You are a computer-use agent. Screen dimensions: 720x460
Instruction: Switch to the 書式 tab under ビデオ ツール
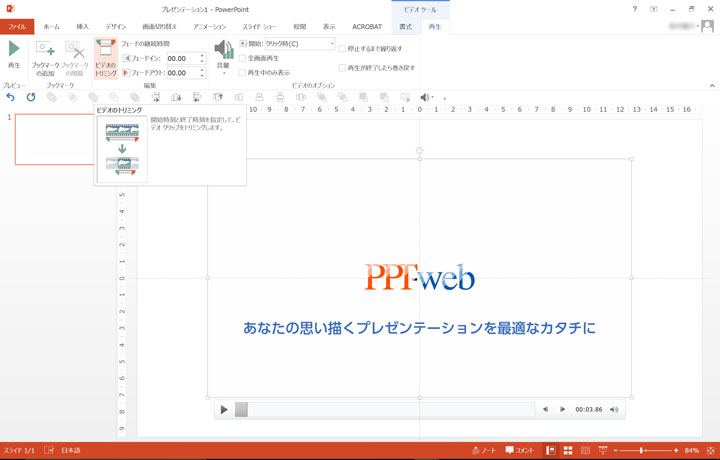tap(405, 27)
